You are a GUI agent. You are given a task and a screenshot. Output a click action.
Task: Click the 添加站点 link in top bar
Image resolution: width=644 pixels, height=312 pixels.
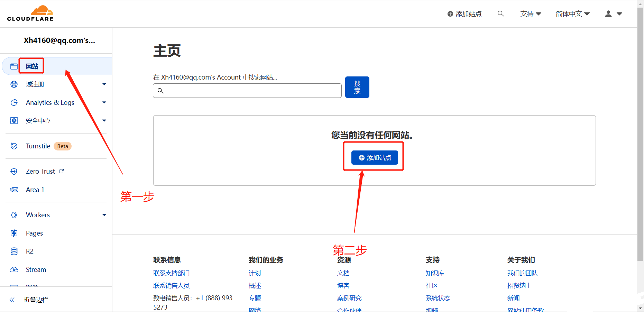464,14
